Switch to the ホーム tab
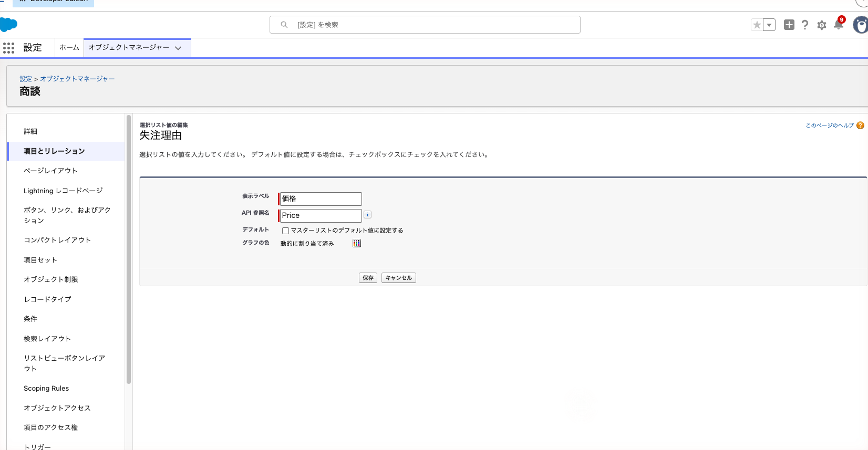The image size is (868, 450). click(x=69, y=47)
